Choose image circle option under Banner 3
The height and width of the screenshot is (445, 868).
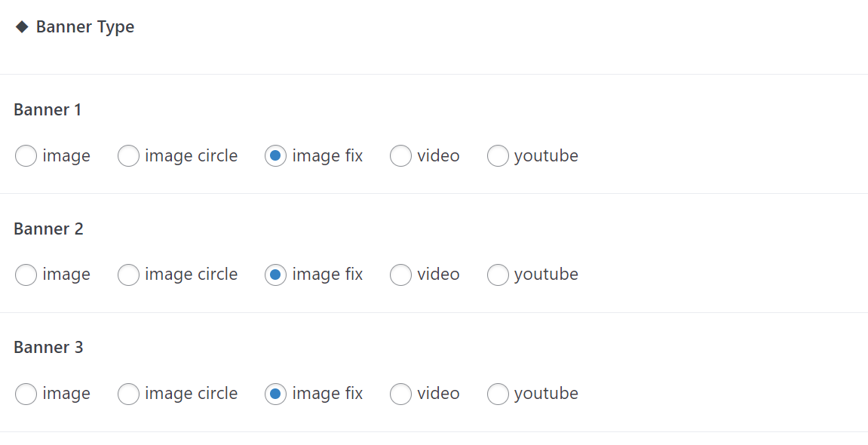(x=128, y=394)
